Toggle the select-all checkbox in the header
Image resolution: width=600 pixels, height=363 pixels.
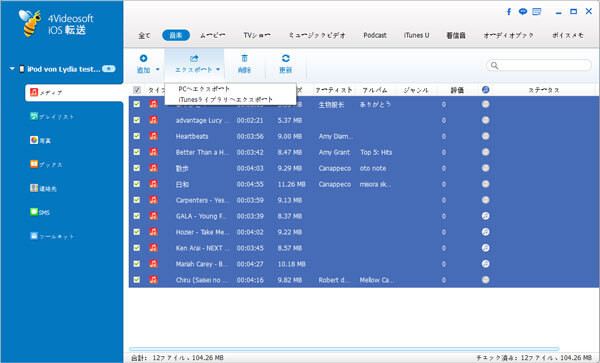tap(137, 90)
